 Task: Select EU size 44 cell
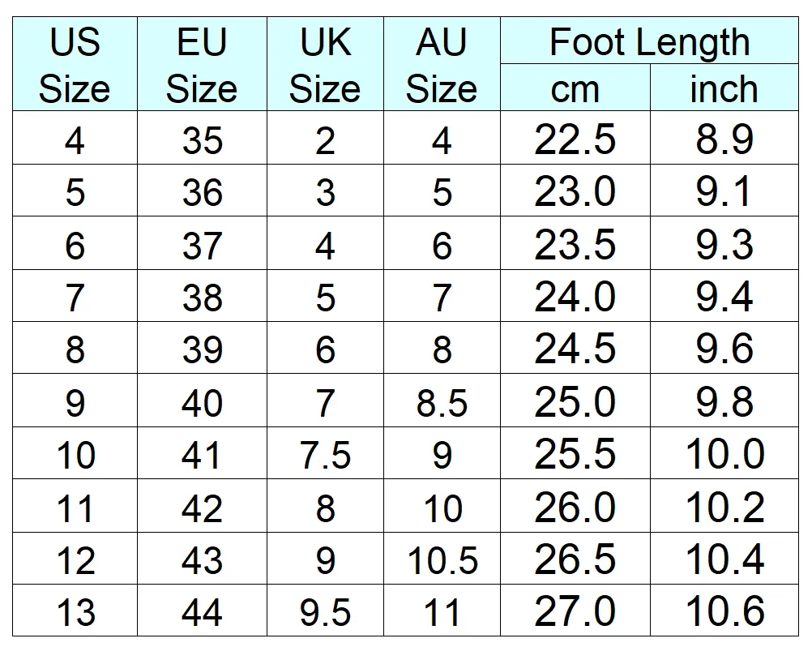(202, 611)
